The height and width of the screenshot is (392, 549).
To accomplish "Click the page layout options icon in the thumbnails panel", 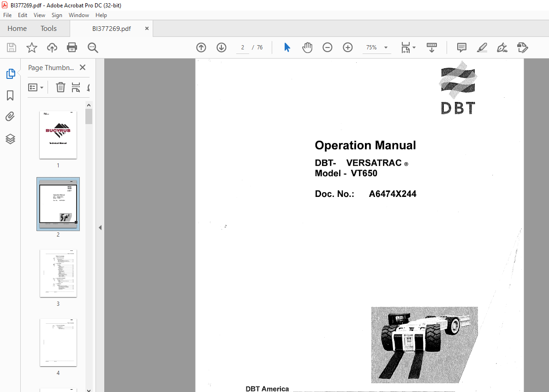I will 76,87.
